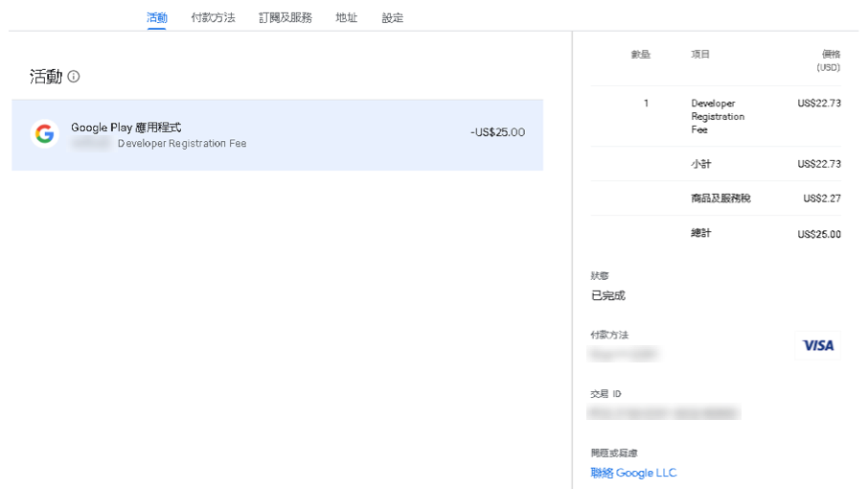
Task: Click the 價格 (USD) column header
Action: [829, 60]
